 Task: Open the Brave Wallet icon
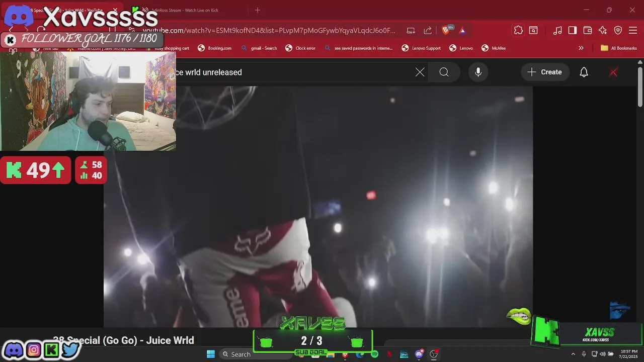[588, 30]
